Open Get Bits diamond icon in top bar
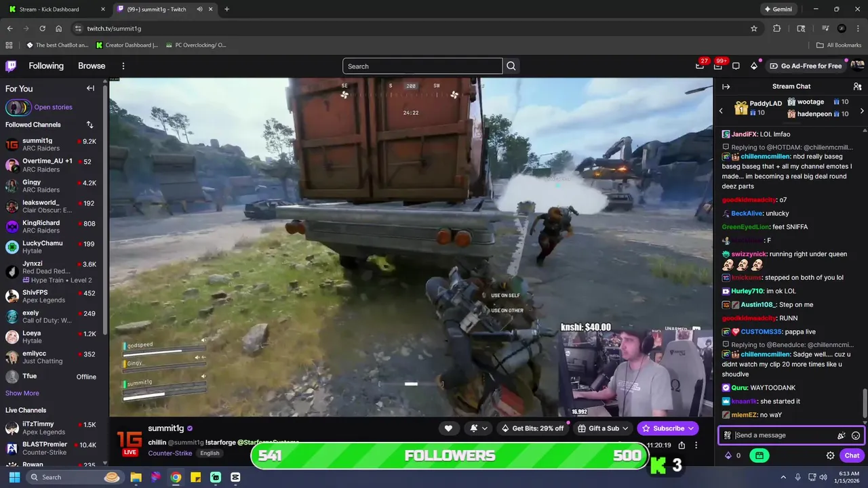 (x=754, y=66)
